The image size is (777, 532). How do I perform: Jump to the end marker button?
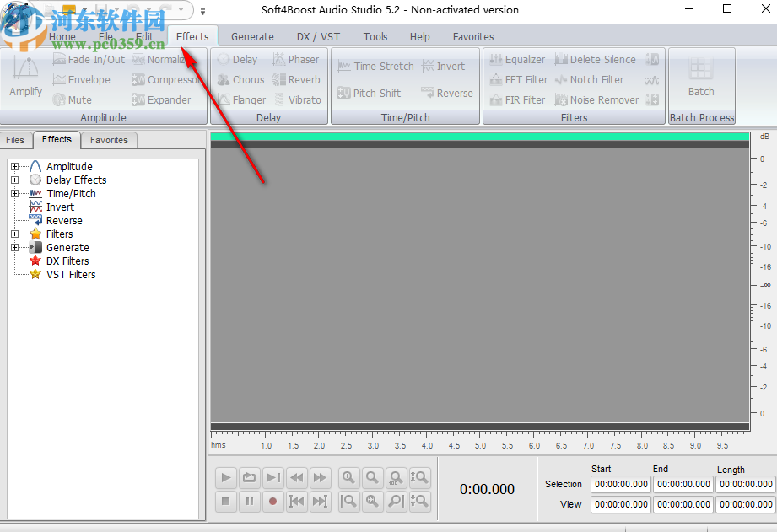[320, 502]
